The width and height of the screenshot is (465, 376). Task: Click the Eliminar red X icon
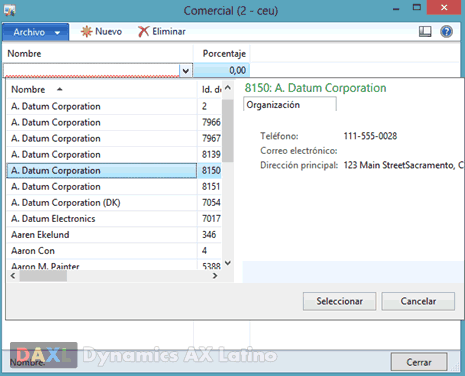143,32
